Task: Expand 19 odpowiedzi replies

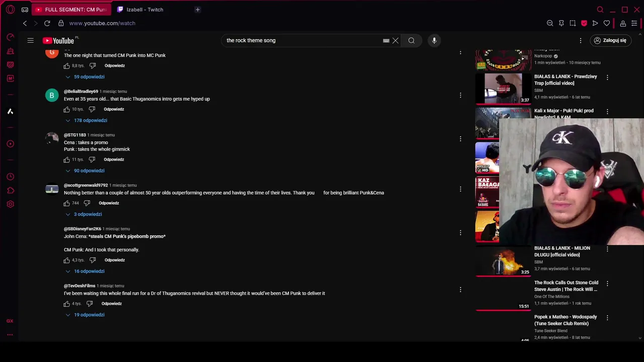Action: tap(85, 315)
